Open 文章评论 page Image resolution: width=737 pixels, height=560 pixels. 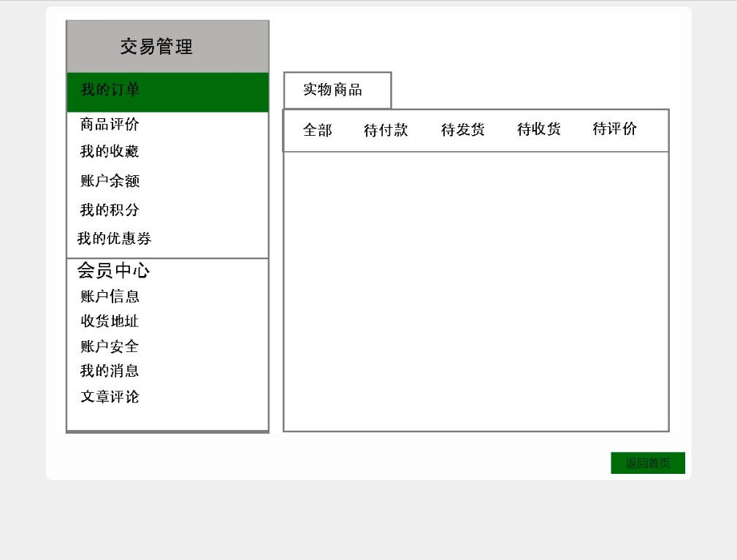click(x=110, y=397)
